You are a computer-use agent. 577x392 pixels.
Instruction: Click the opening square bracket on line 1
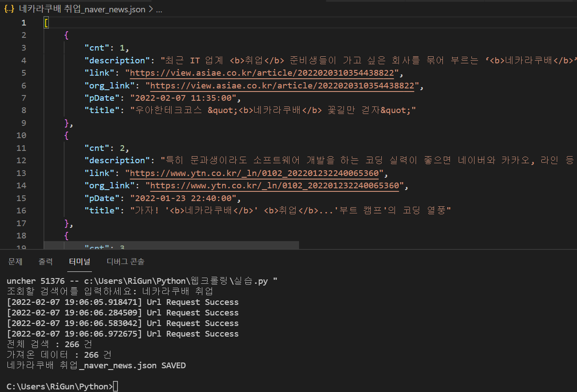[46, 23]
